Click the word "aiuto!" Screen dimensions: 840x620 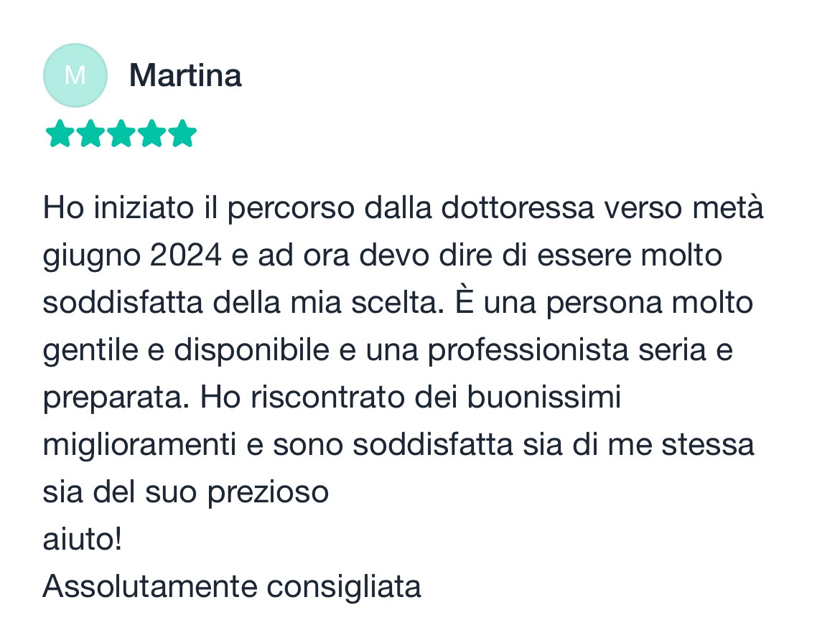click(83, 540)
